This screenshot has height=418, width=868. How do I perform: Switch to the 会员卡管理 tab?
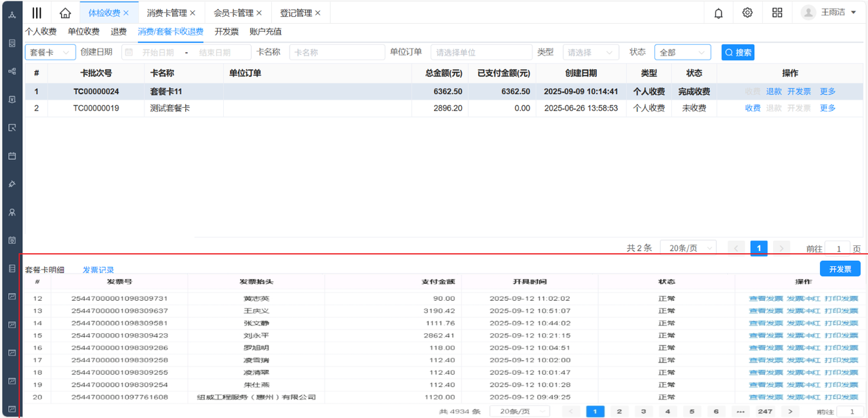click(233, 13)
